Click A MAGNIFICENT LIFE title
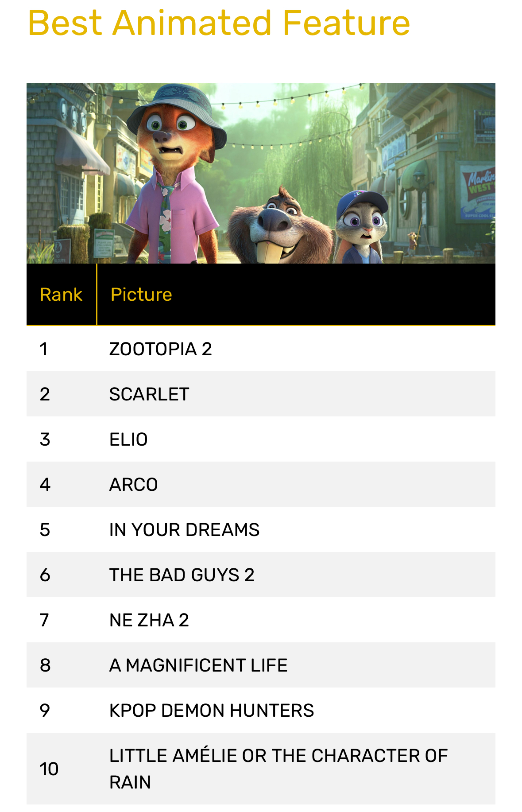This screenshot has height=812, width=522. (x=198, y=665)
